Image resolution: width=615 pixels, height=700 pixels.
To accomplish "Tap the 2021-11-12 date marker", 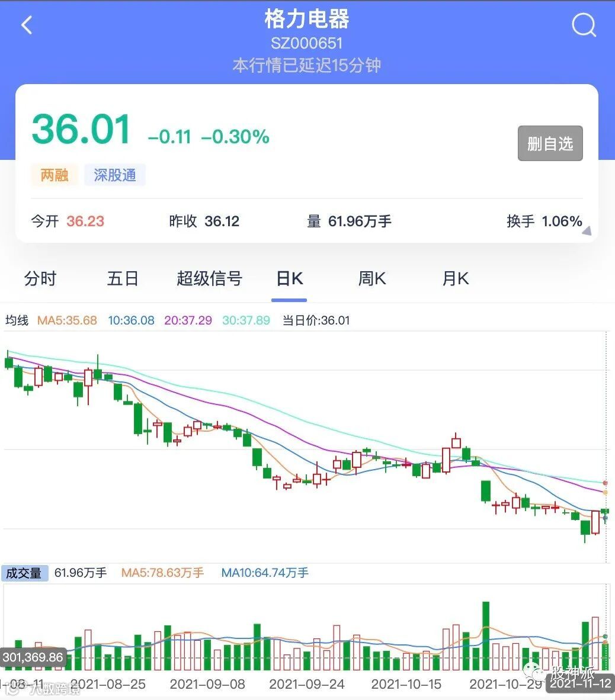I will click(580, 683).
